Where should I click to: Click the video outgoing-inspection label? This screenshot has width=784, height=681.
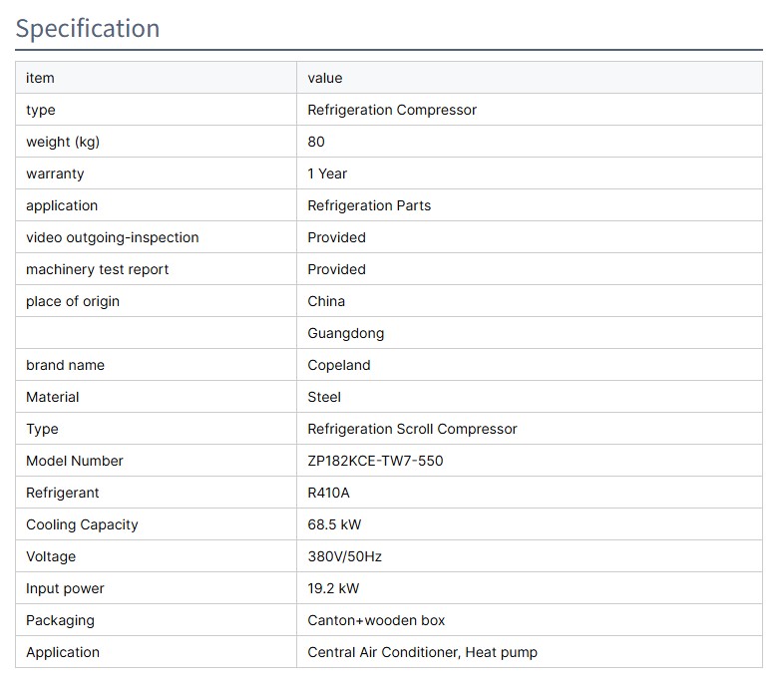tap(112, 237)
